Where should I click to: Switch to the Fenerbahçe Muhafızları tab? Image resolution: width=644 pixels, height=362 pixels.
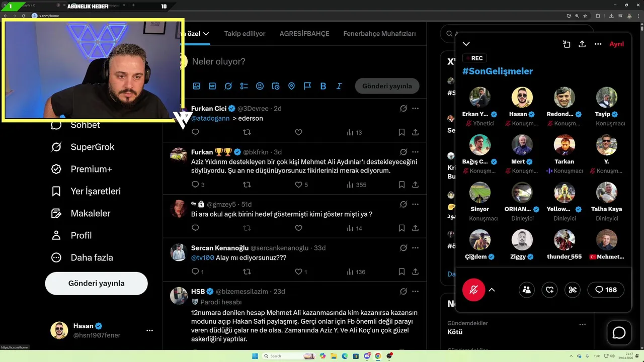point(379,34)
